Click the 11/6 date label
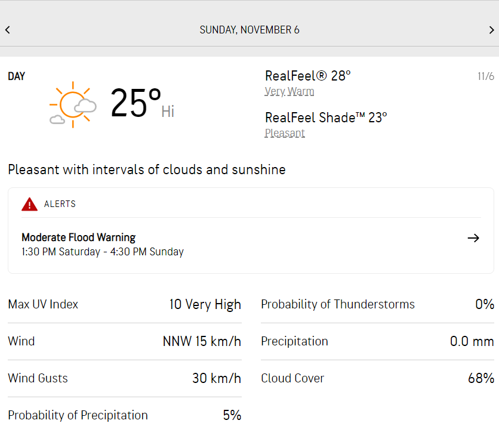The width and height of the screenshot is (499, 448). pos(485,76)
